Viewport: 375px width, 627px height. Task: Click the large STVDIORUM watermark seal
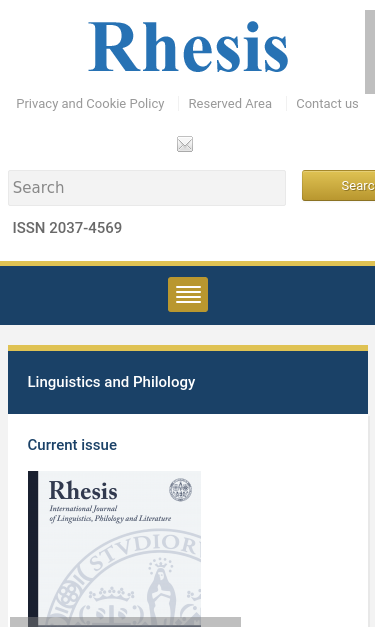(124, 578)
